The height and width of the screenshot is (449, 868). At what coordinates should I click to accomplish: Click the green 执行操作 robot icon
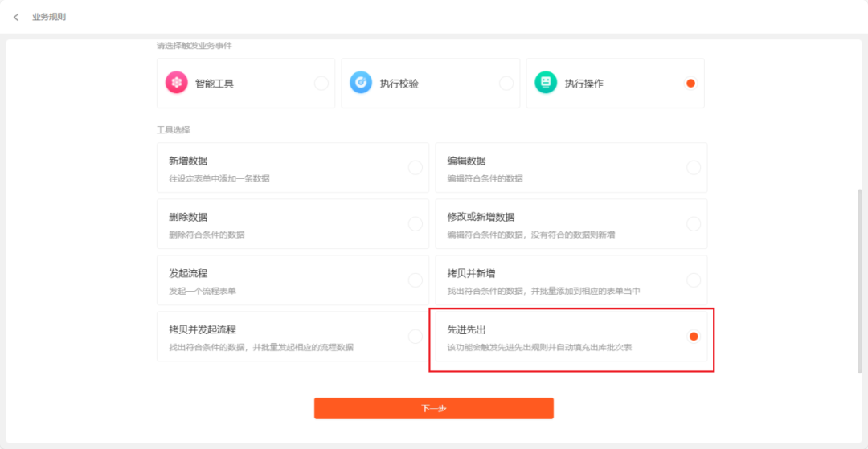click(x=546, y=83)
